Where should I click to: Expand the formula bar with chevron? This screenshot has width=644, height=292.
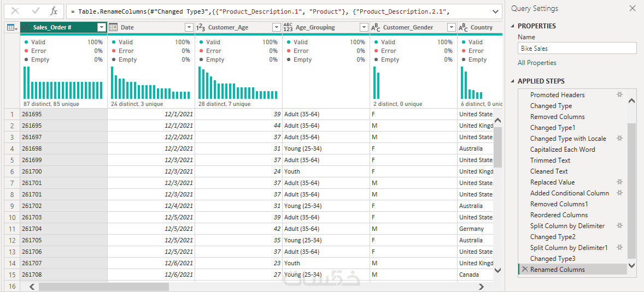(495, 11)
